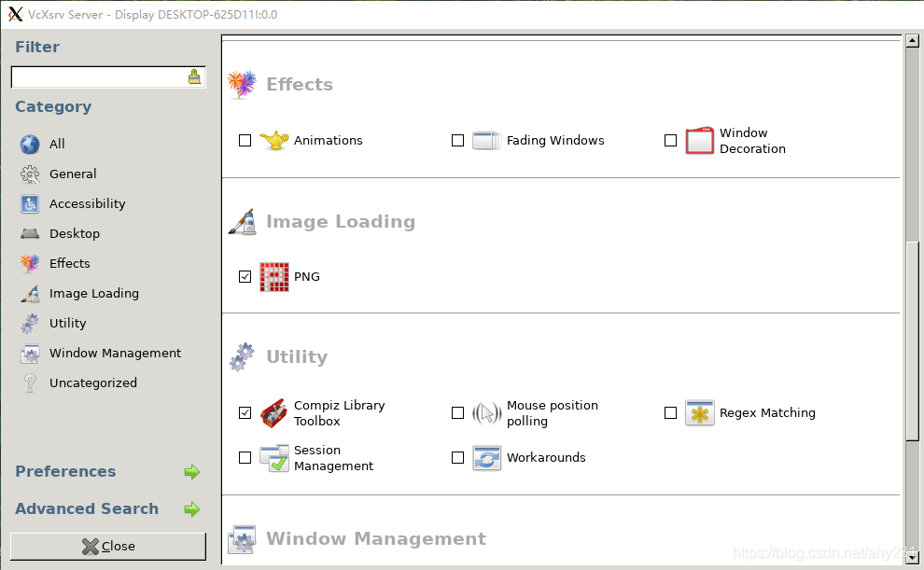Screen dimensions: 924x570
Task: Click the Session Management plugin icon
Action: pos(274,458)
